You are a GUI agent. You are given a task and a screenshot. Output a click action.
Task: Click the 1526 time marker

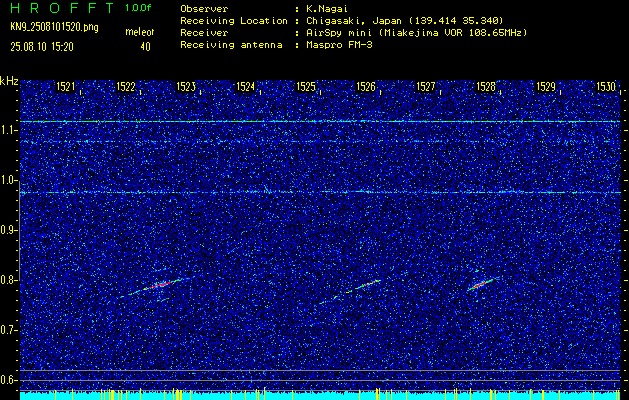pos(366,87)
